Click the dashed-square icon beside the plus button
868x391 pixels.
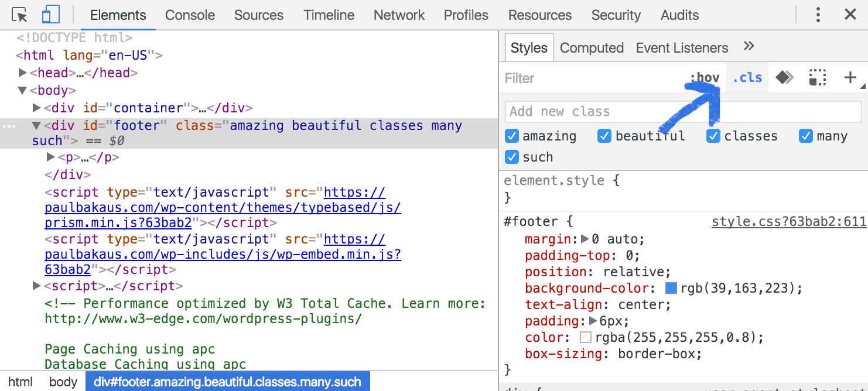point(817,77)
